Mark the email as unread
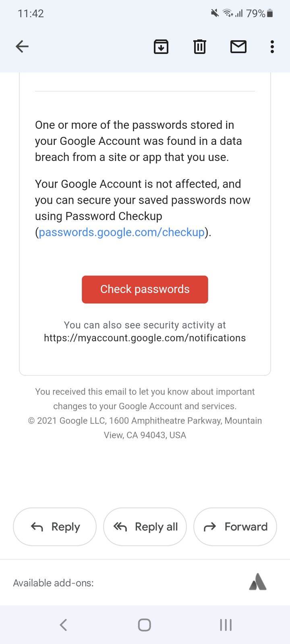The image size is (290, 644). 238,46
